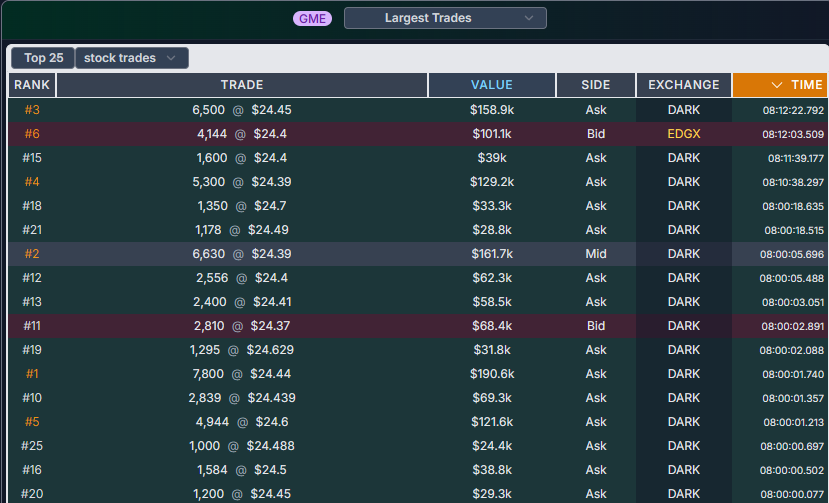Select rank #4 cell

(32, 182)
